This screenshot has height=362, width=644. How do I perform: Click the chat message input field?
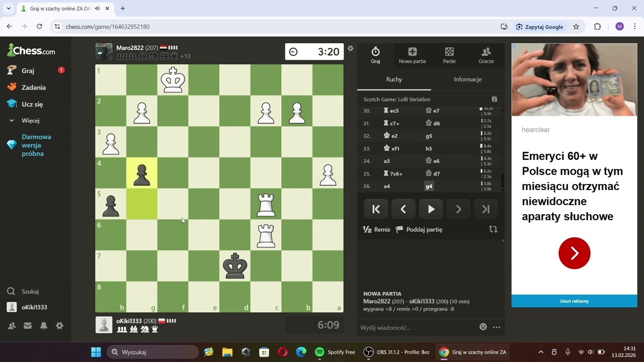(x=417, y=327)
